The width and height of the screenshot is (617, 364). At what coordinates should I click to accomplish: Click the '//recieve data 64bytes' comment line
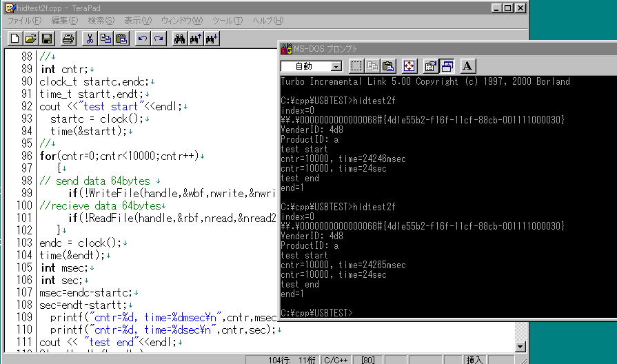tap(101, 206)
